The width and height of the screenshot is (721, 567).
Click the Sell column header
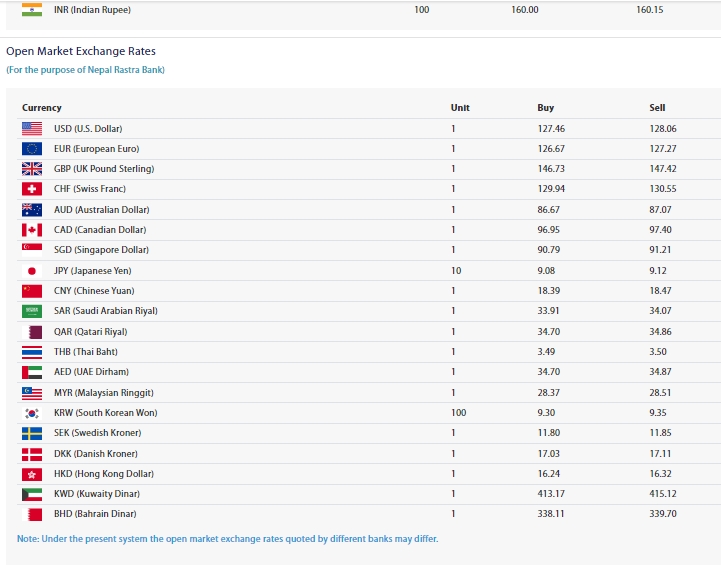(657, 108)
